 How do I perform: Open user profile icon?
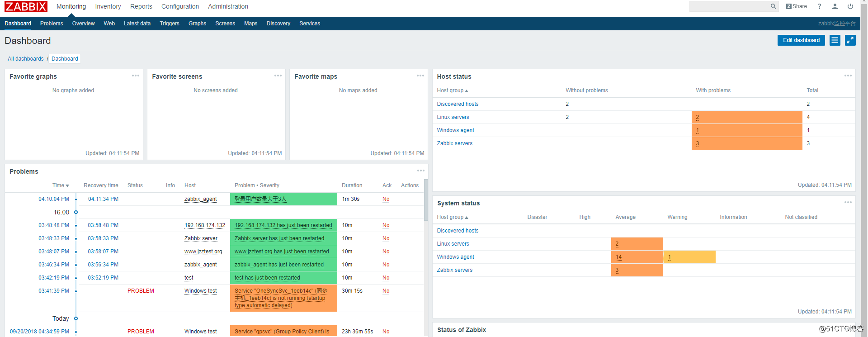835,6
